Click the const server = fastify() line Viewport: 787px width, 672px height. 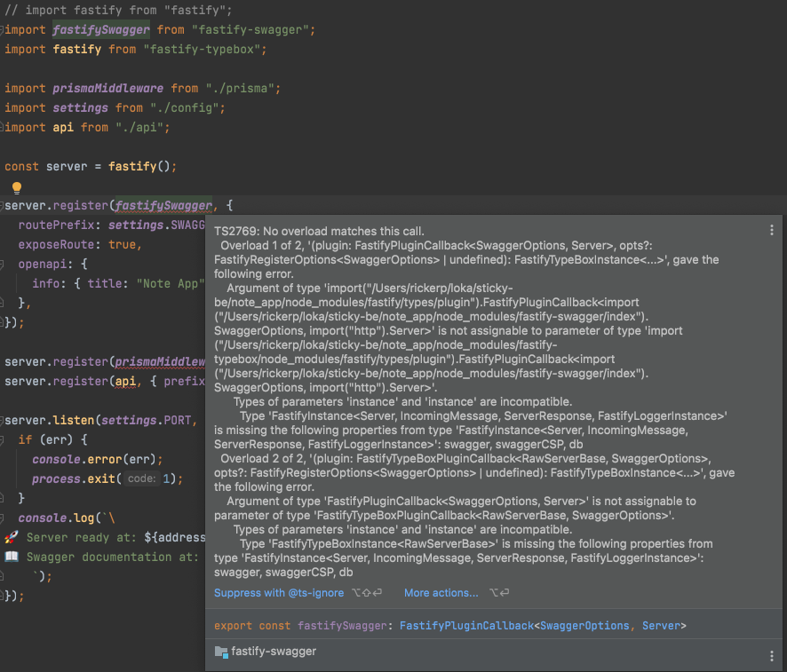tap(91, 167)
